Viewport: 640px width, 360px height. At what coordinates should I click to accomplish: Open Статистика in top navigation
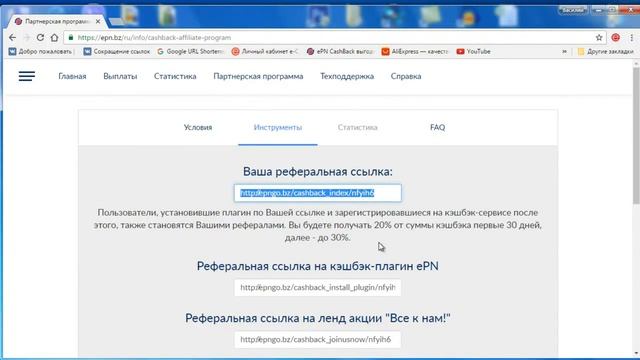[175, 76]
